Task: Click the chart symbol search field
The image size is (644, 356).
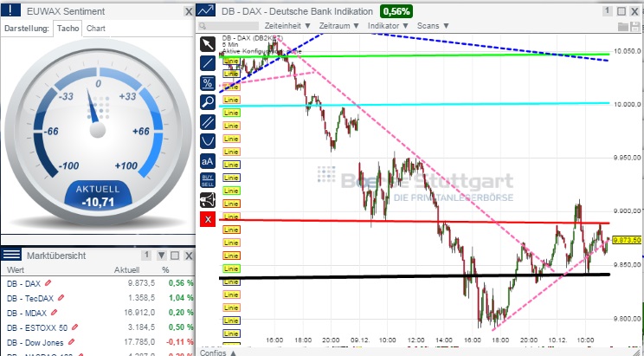Action: [229, 26]
